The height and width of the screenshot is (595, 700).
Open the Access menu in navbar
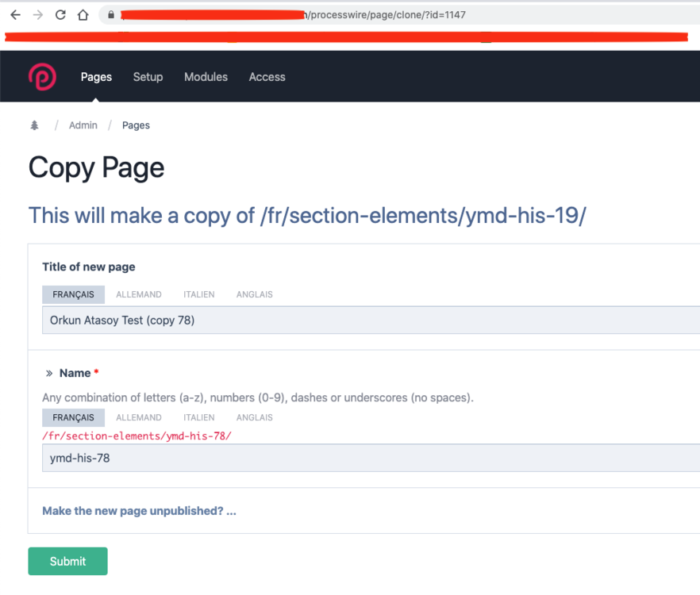tap(267, 77)
